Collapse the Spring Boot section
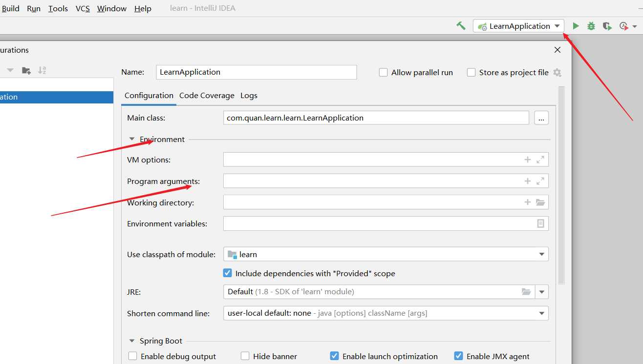The width and height of the screenshot is (643, 364). click(x=131, y=341)
